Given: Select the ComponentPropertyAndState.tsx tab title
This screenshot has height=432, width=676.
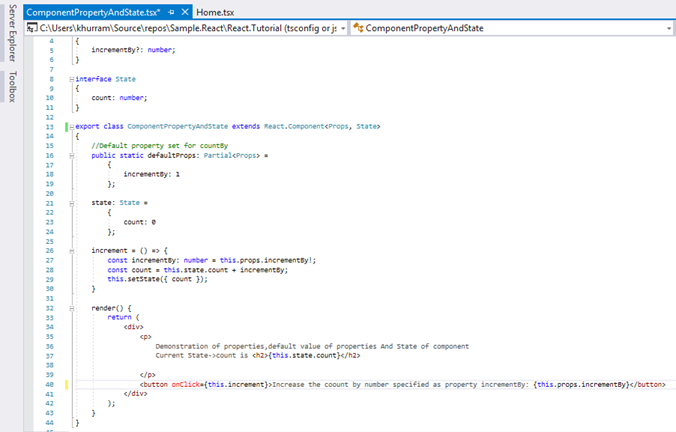Looking at the screenshot, I should pyautogui.click(x=93, y=11).
